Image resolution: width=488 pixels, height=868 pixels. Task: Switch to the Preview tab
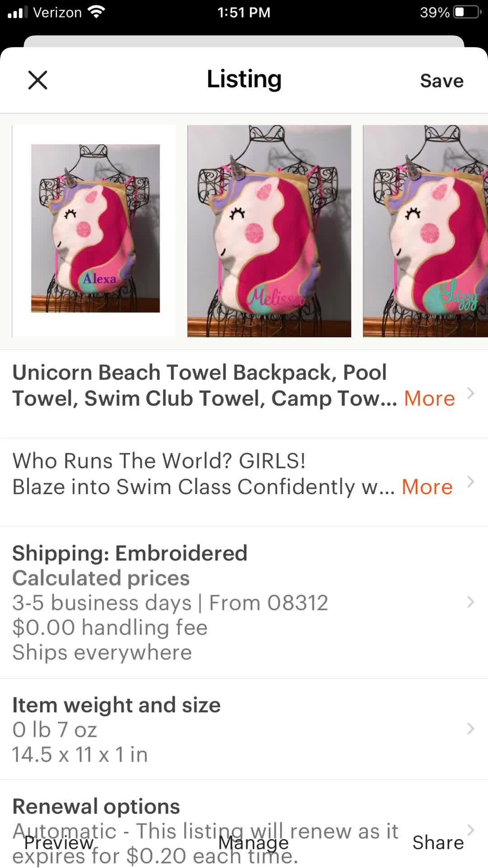(x=59, y=843)
